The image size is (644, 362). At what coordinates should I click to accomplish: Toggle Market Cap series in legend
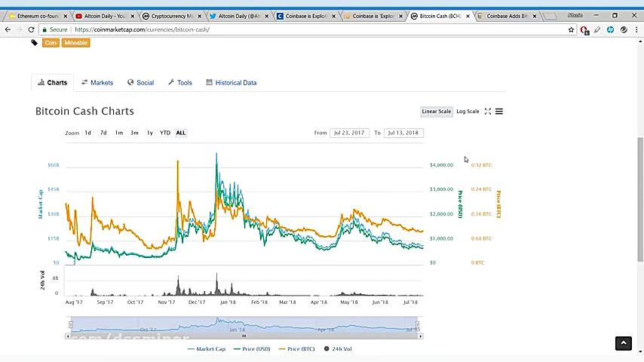tap(207, 349)
